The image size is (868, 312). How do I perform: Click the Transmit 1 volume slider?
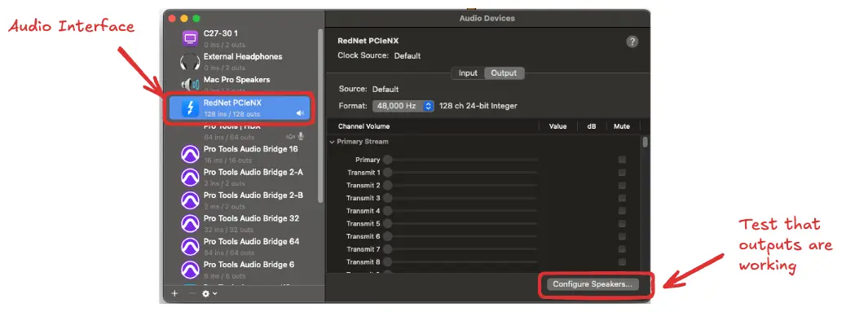pyautogui.click(x=460, y=173)
